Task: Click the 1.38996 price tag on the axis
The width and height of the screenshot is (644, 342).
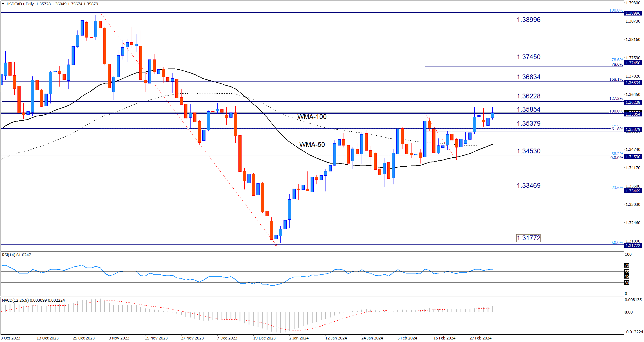Action: tap(633, 13)
